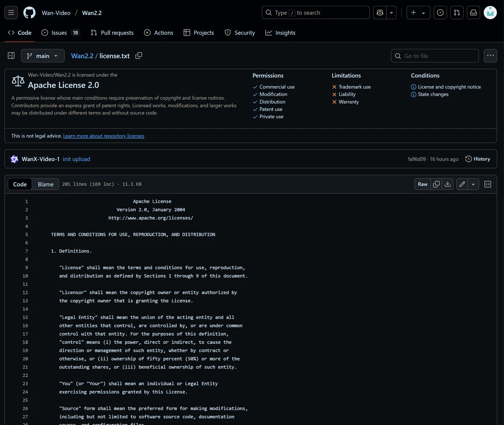
Task: Switch to the Security tab
Action: click(x=240, y=33)
